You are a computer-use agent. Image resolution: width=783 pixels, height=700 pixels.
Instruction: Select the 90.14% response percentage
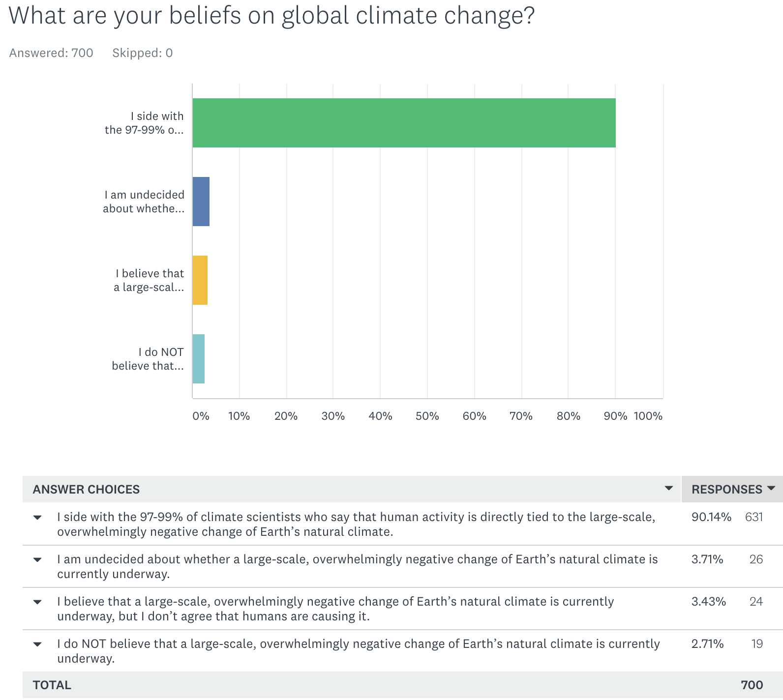[711, 517]
